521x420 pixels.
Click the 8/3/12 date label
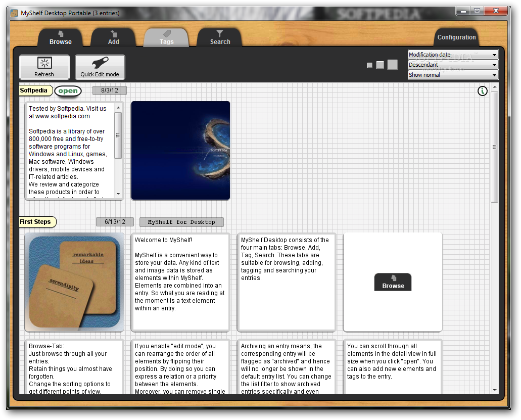click(110, 90)
